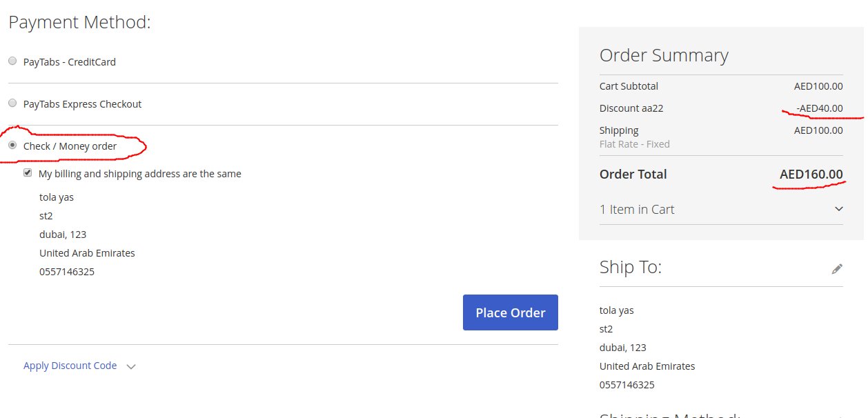Click the Order Summary heading
868x418 pixels.
click(x=664, y=54)
